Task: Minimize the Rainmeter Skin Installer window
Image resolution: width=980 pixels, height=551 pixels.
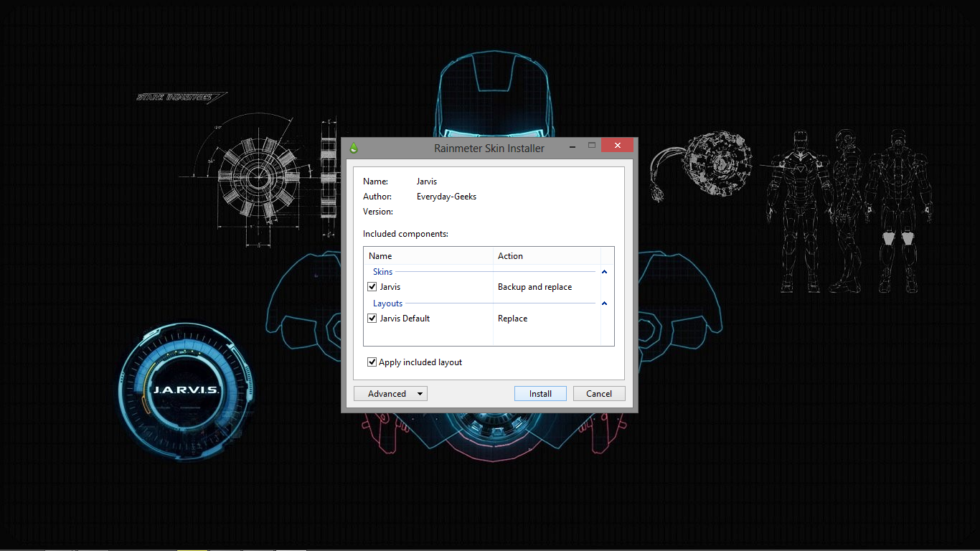Action: pyautogui.click(x=573, y=146)
